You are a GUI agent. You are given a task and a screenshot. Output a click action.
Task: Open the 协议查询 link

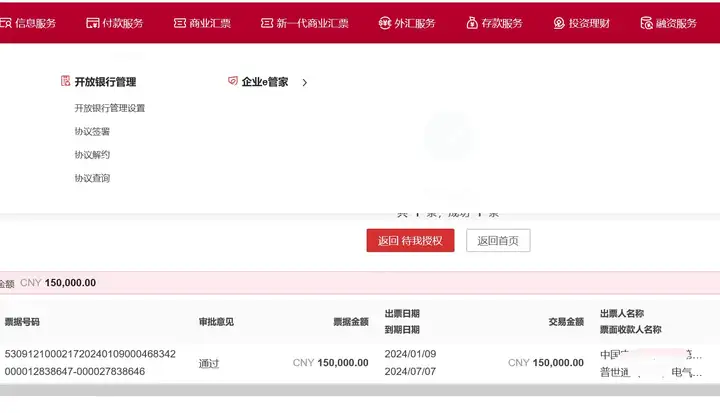[92, 178]
